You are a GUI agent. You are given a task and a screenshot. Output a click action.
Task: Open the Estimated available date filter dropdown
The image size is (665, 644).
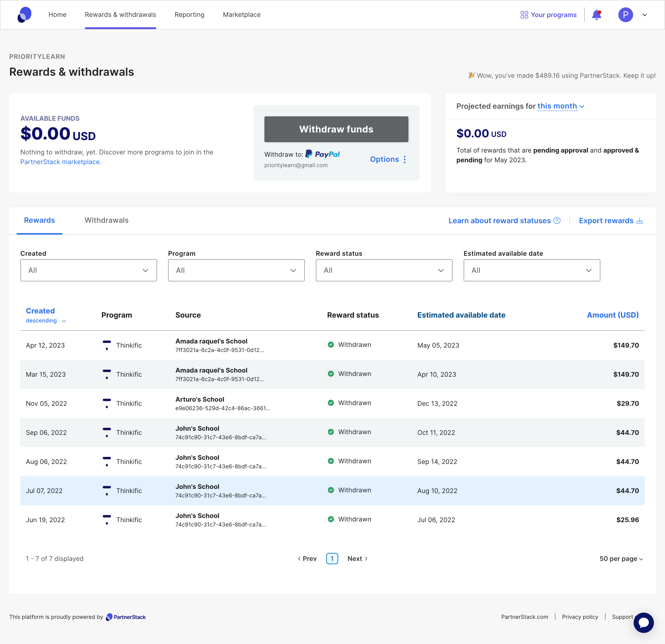click(x=532, y=270)
